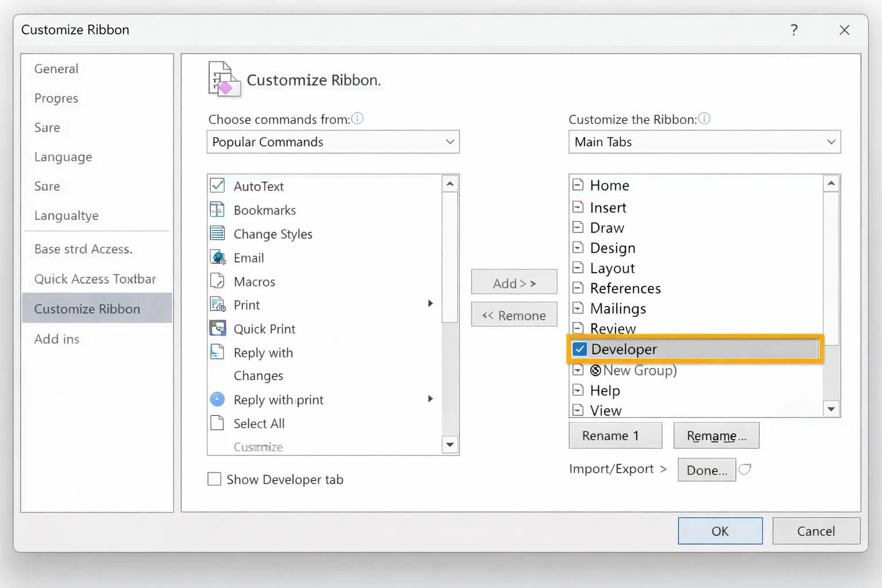This screenshot has height=588, width=882.
Task: Click the Bookmarks command icon
Action: (x=218, y=210)
